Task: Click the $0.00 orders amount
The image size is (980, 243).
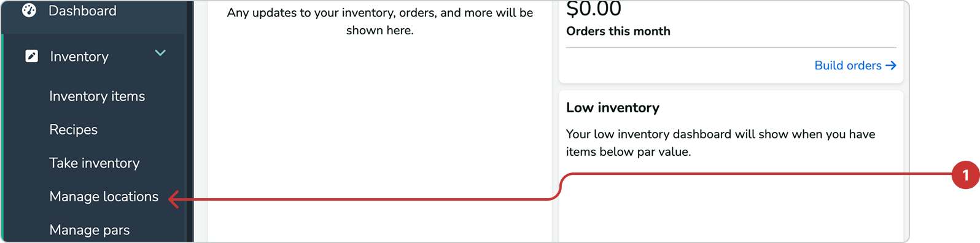Action: coord(594,9)
